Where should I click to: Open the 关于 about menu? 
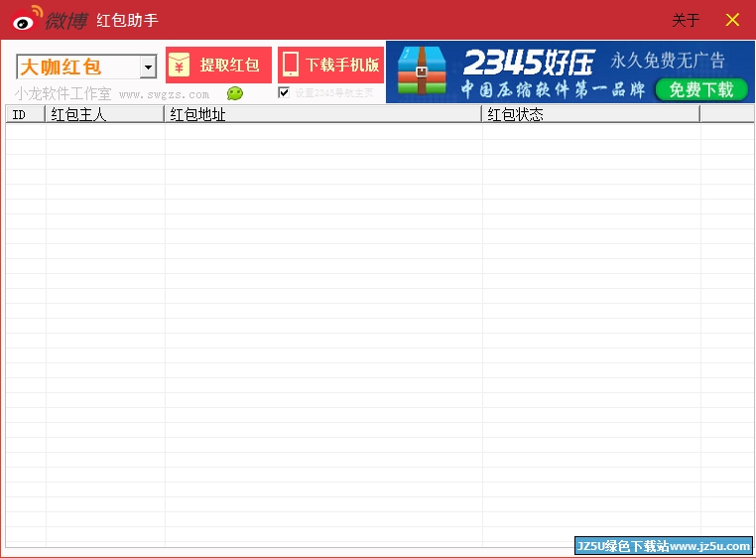[x=686, y=20]
